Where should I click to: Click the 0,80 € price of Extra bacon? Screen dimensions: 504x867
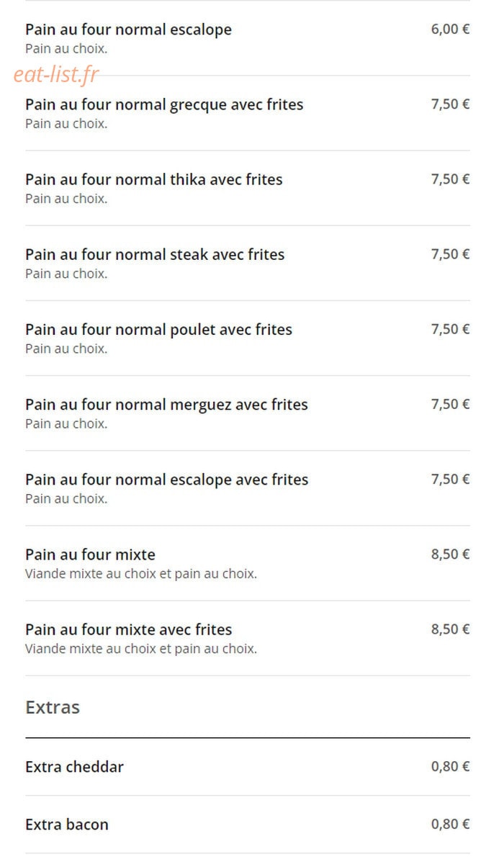(x=451, y=825)
